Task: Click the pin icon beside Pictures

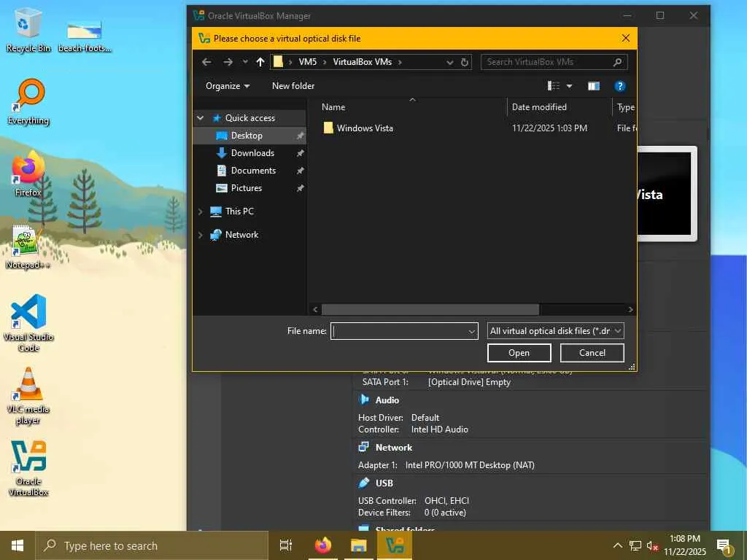Action: click(x=300, y=188)
